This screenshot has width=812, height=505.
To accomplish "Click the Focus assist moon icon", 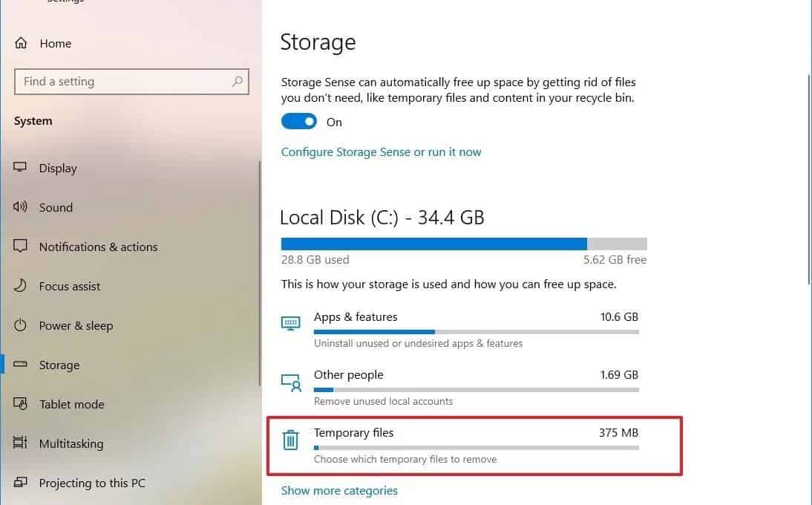I will tap(20, 285).
